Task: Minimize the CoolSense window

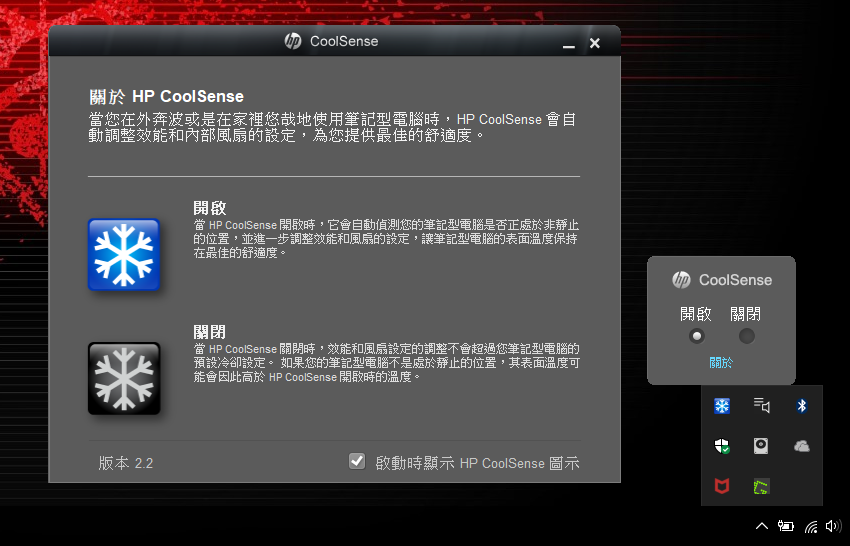Action: [x=569, y=45]
